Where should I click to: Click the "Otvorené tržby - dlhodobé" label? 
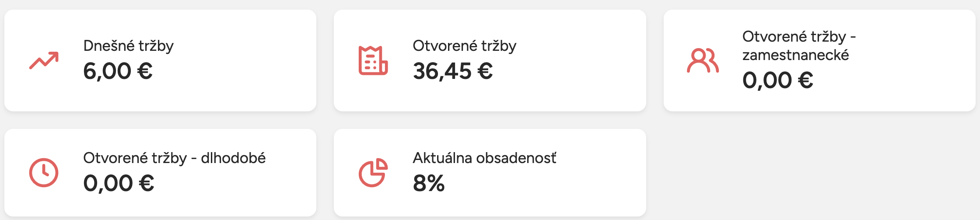(x=174, y=158)
